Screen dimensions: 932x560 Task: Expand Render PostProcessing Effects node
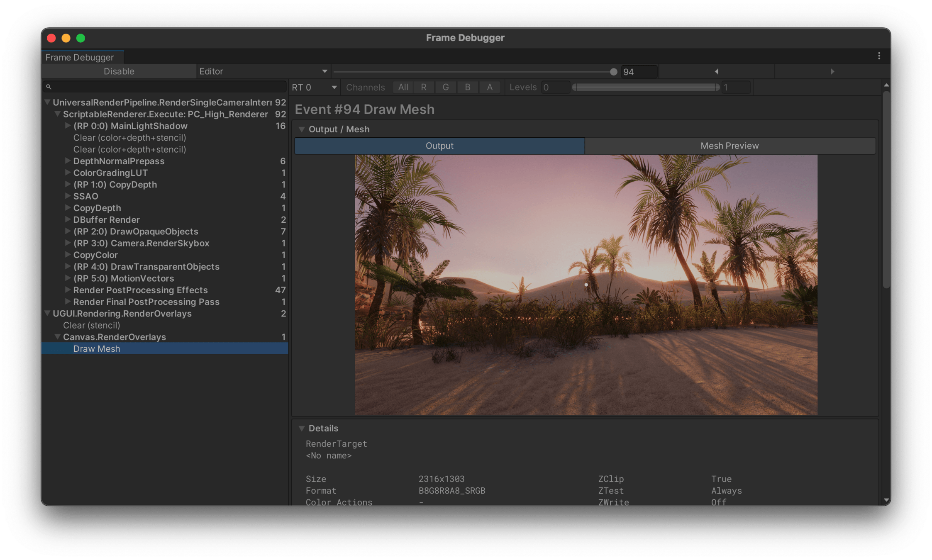click(x=68, y=290)
